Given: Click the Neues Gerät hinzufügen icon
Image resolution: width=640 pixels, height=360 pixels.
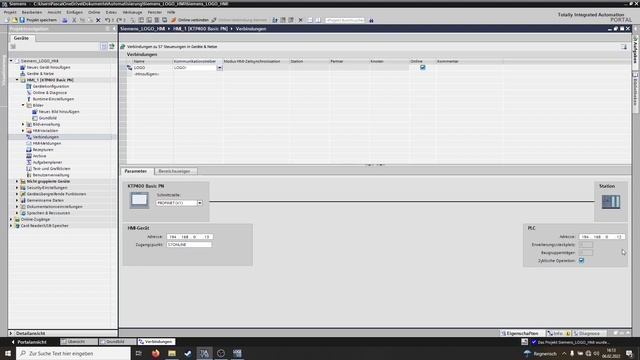Looking at the screenshot, I should tap(23, 67).
